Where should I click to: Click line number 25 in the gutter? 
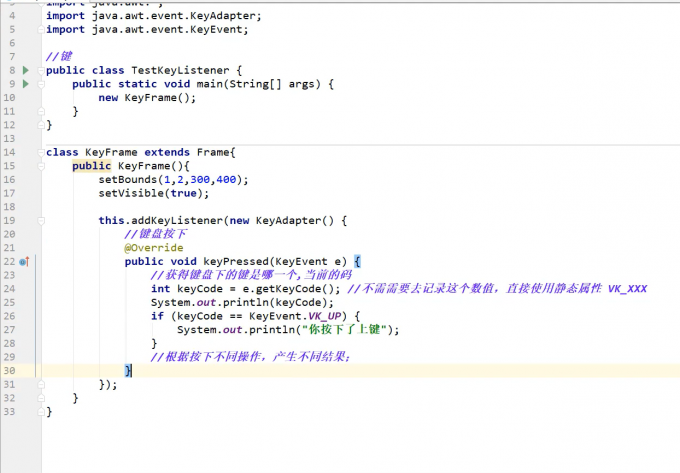tap(9, 302)
